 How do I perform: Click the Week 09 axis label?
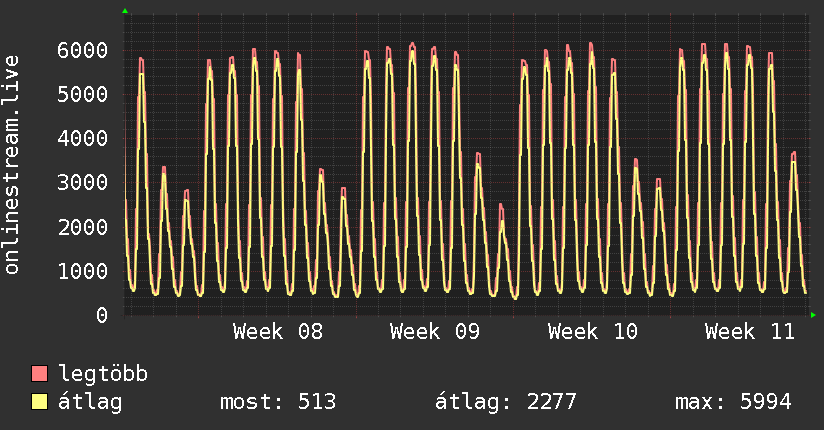pyautogui.click(x=435, y=332)
